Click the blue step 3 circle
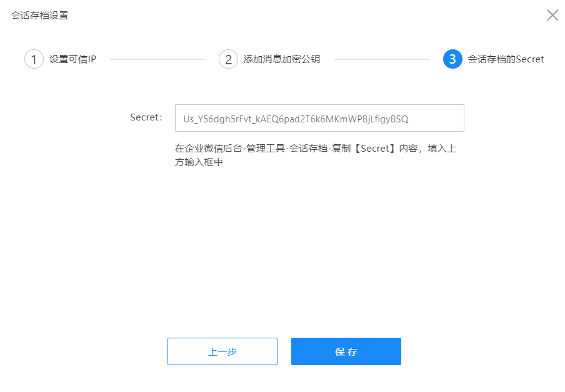 [452, 59]
